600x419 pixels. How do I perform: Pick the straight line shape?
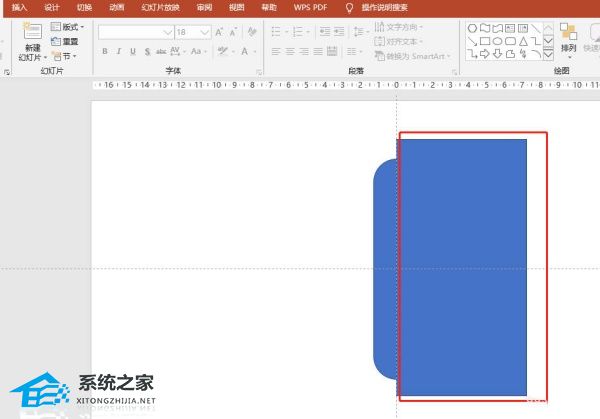point(536,28)
